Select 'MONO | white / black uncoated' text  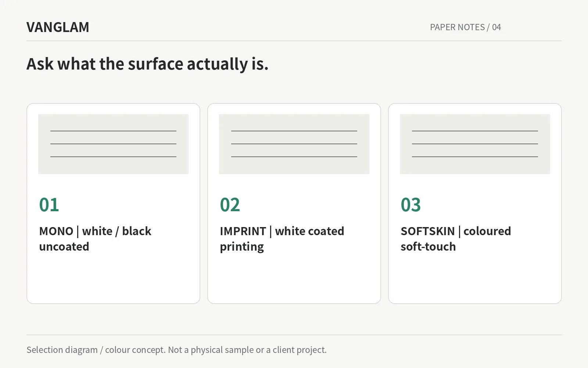pos(95,239)
